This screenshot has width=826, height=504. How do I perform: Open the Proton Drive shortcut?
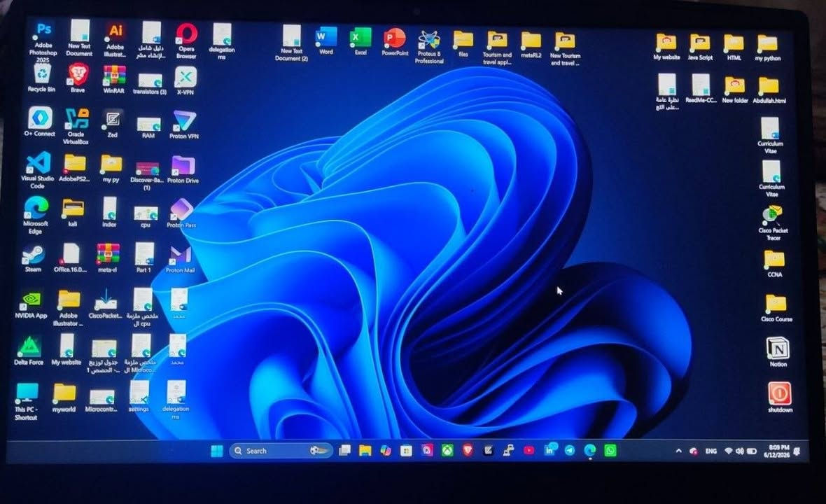click(183, 169)
